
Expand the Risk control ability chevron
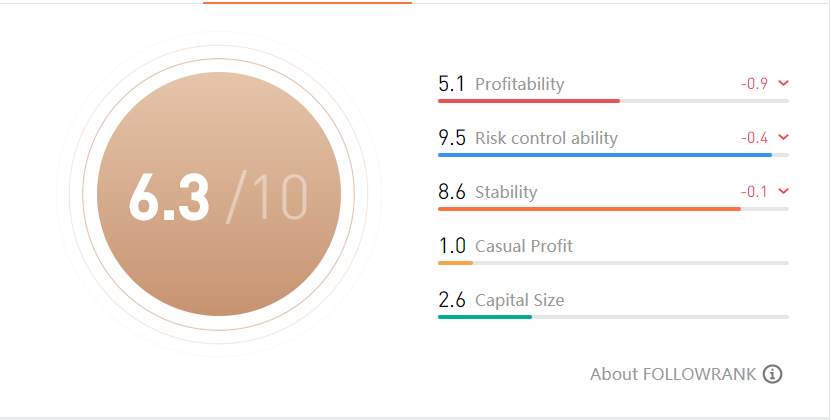pos(783,137)
